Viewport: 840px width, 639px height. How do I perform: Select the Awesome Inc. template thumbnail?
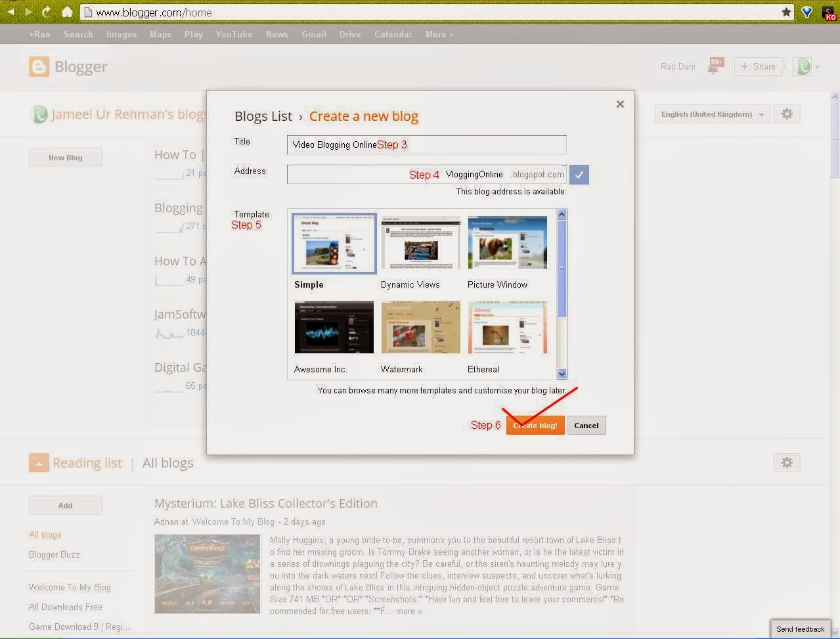pyautogui.click(x=334, y=327)
